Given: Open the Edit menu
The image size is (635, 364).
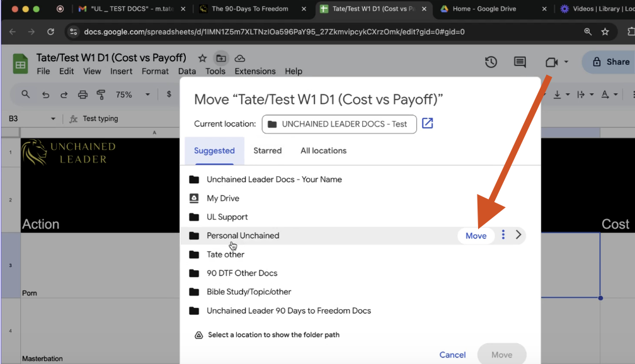Looking at the screenshot, I should [x=66, y=71].
